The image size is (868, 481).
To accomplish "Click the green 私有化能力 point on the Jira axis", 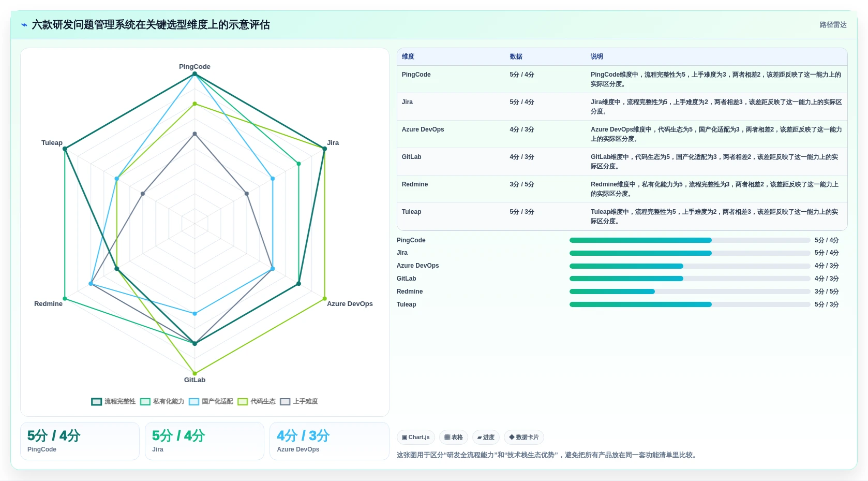I will (x=298, y=164).
